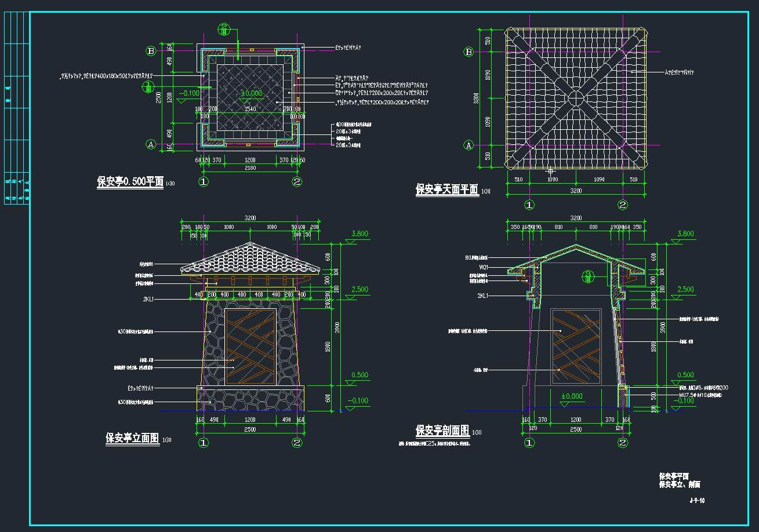Select the 保安亭立面图 title text

tap(132, 438)
